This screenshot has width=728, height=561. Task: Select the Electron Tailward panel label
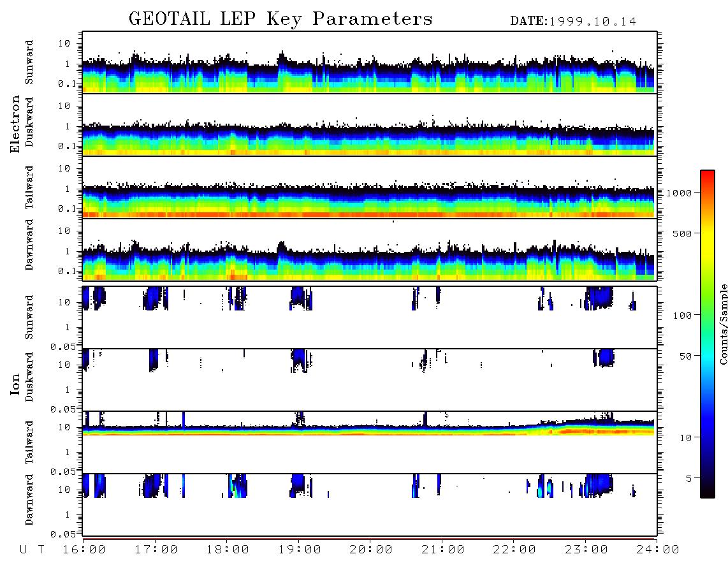point(29,187)
